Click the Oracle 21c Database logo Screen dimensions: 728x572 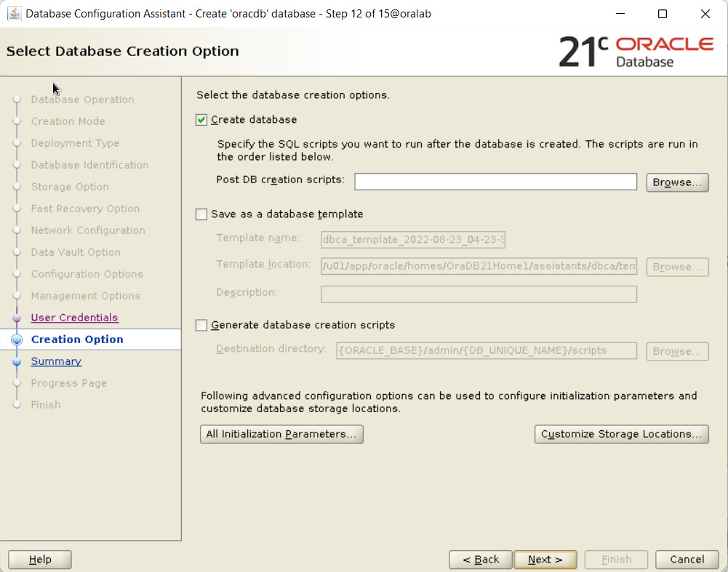pyautogui.click(x=636, y=52)
